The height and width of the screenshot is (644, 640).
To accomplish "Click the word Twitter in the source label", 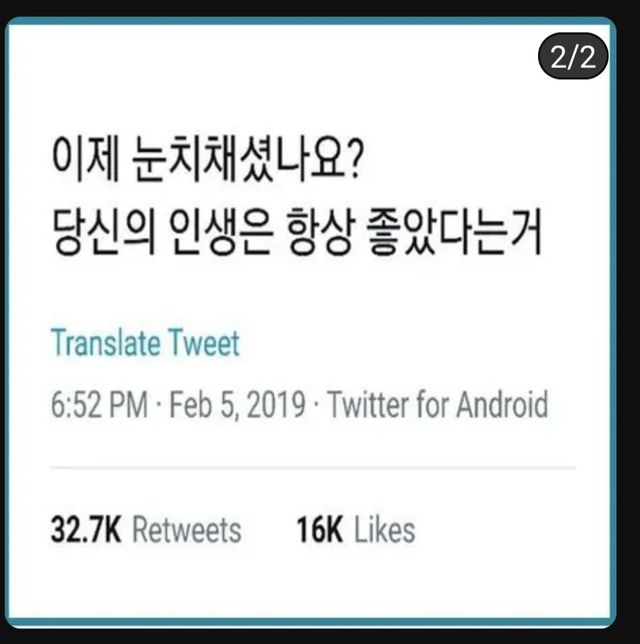I will (364, 405).
